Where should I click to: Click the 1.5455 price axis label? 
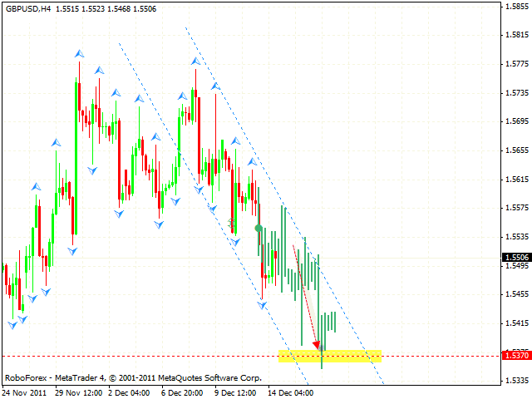coord(517,294)
